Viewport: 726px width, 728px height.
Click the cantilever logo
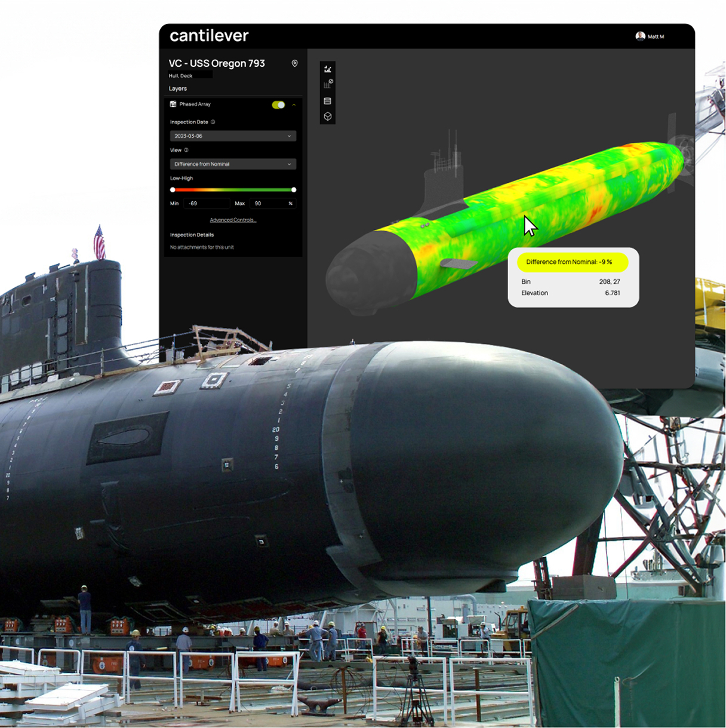(x=209, y=36)
